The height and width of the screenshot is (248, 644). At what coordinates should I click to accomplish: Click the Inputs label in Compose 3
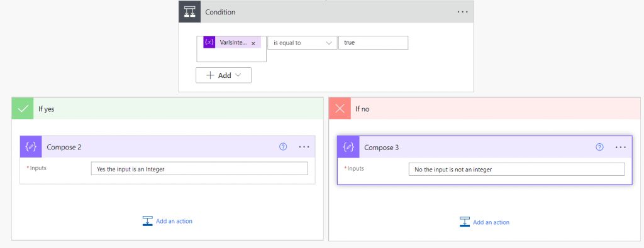(356, 168)
